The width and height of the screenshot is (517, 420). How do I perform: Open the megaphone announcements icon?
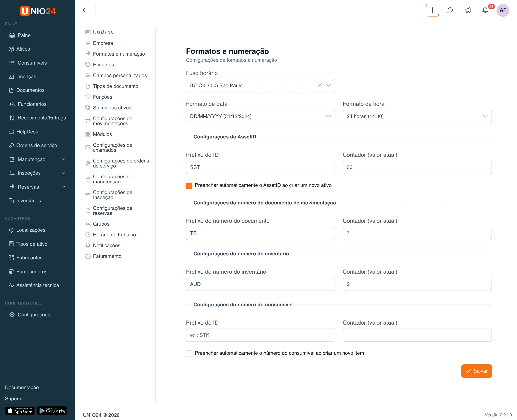click(468, 10)
